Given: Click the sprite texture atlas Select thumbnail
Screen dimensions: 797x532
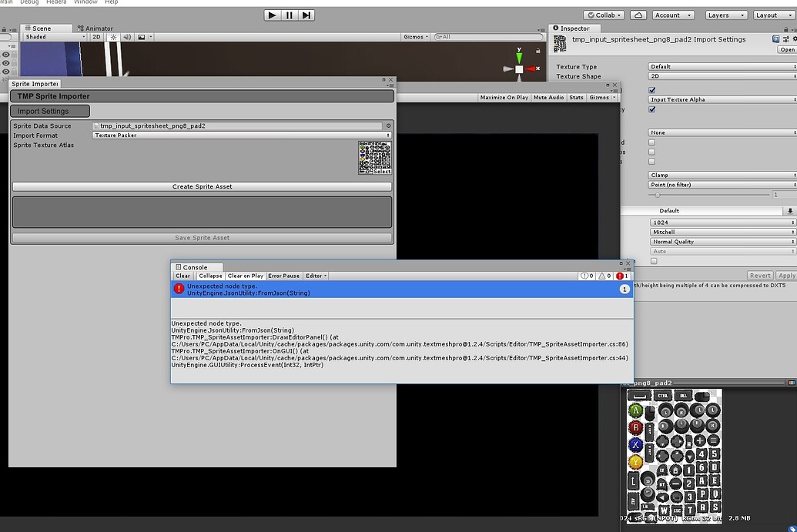Looking at the screenshot, I should 375,157.
